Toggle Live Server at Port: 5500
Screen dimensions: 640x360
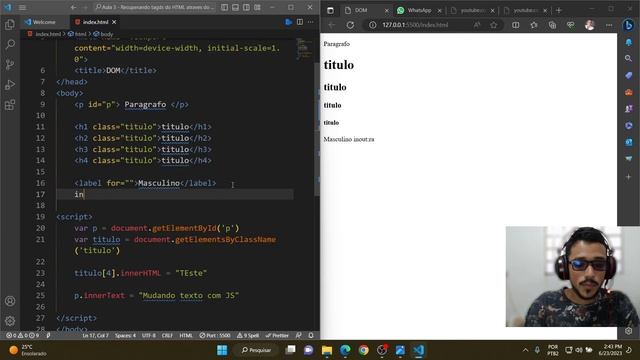point(215,336)
